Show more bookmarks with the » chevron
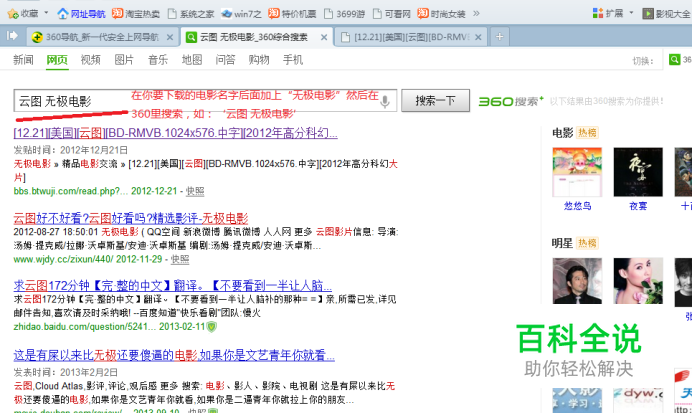692x413 pixels. 476,13
